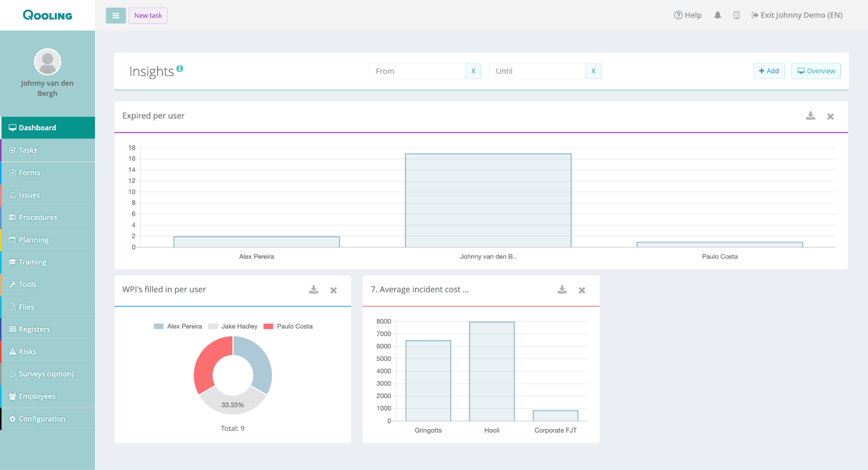Focus the From date field
The width and height of the screenshot is (868, 470).
417,71
